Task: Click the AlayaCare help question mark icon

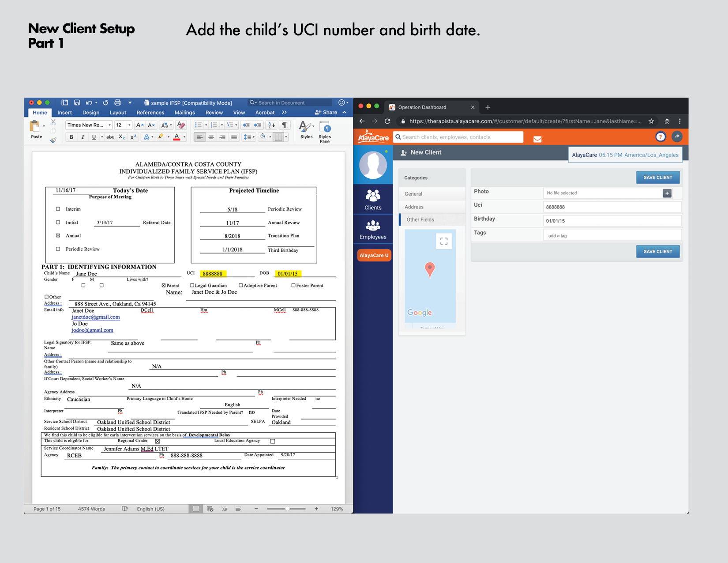Action: (x=660, y=136)
